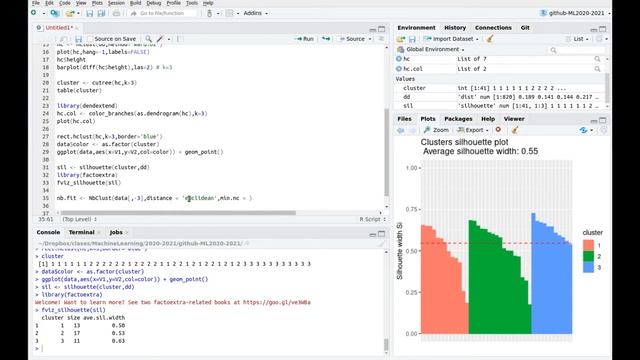Open the New File dropdown arrow
The image size is (640, 360).
coord(44,13)
